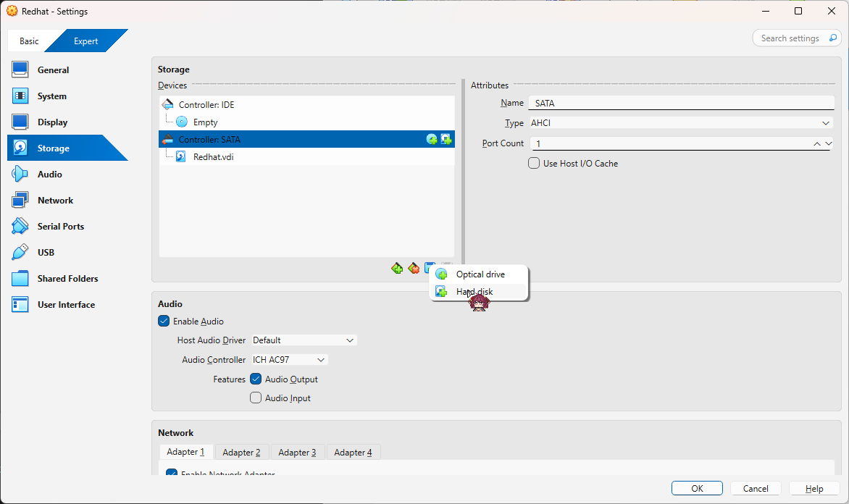Add an optical drive to the SATA controller
Image resolution: width=849 pixels, height=504 pixels.
[480, 274]
